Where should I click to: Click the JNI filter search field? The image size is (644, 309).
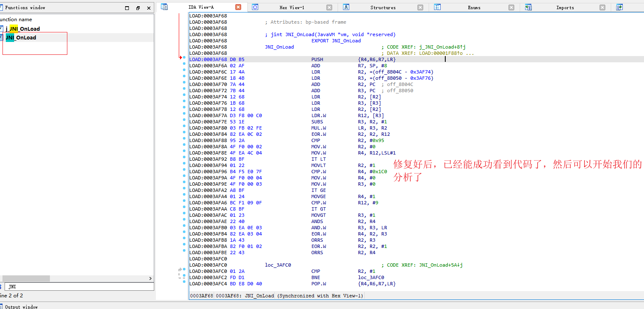point(79,287)
